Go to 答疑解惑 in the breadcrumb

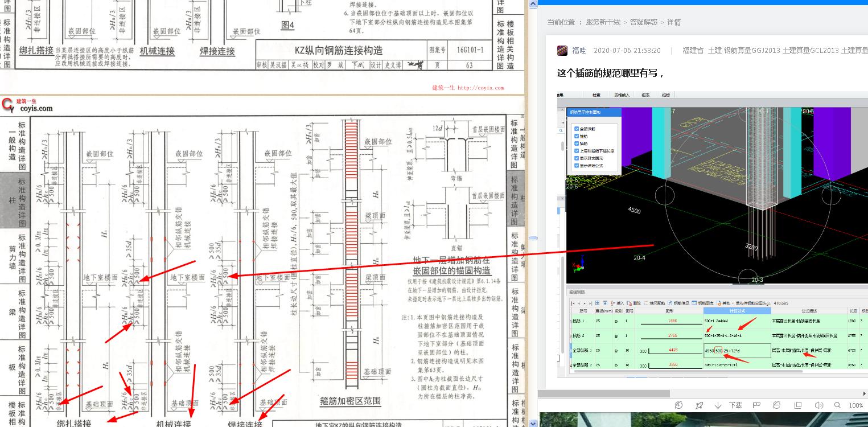tap(644, 22)
